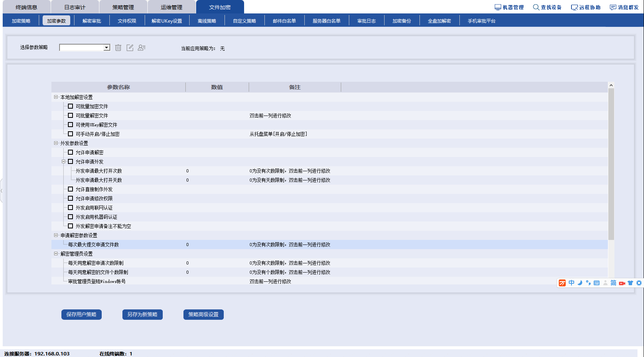
Task: Open the 邮件白名单 submenu item
Action: (x=284, y=21)
